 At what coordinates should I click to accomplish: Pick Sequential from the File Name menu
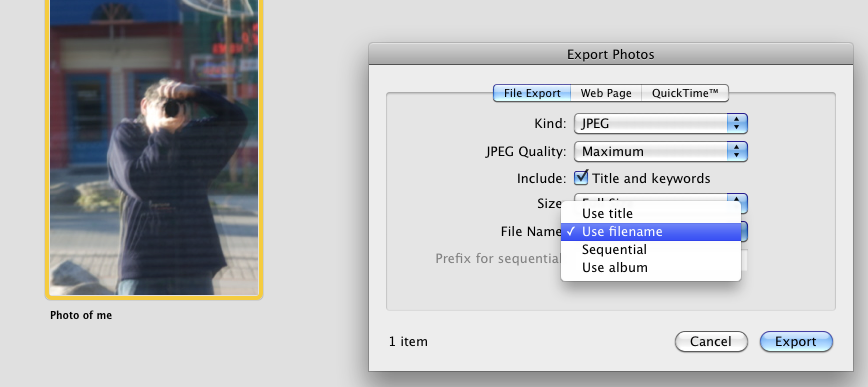pos(651,250)
